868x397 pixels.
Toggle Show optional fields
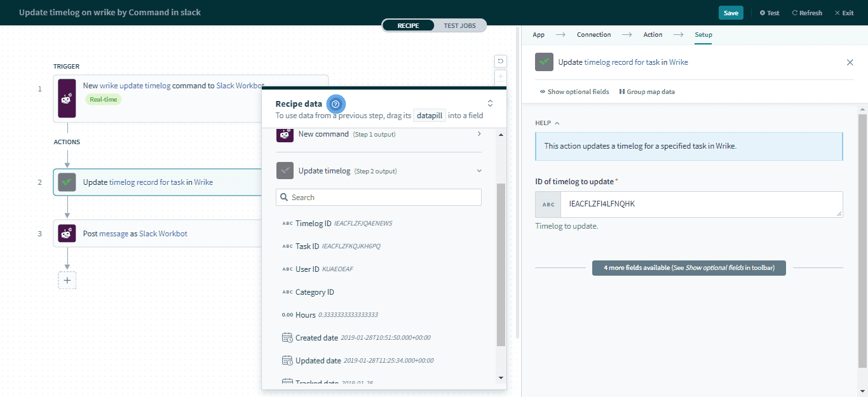click(574, 92)
